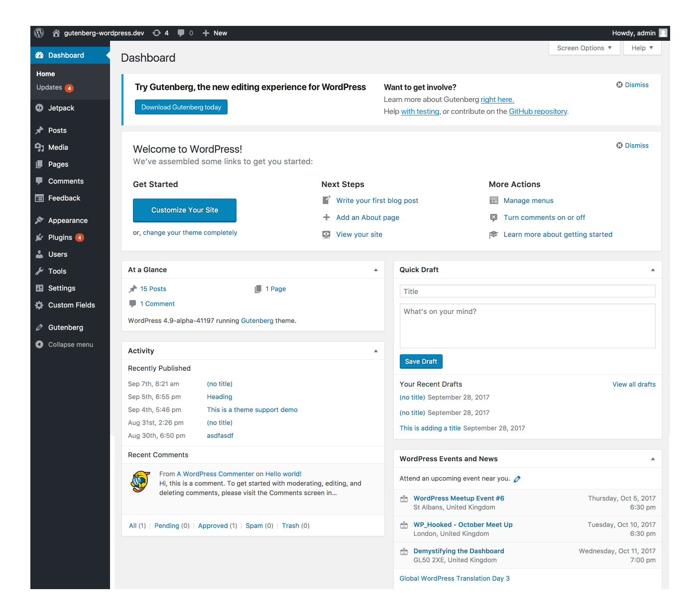Click the WordPress logo in admin bar

click(x=39, y=33)
